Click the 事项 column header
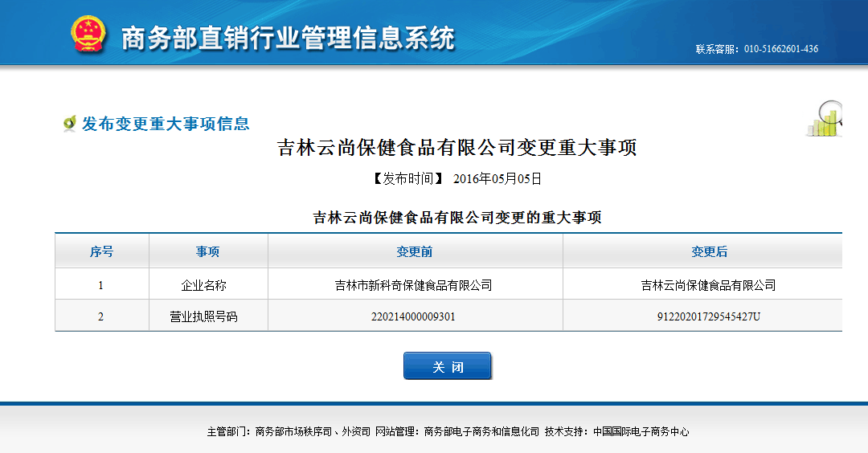The image size is (868, 453). pyautogui.click(x=208, y=251)
